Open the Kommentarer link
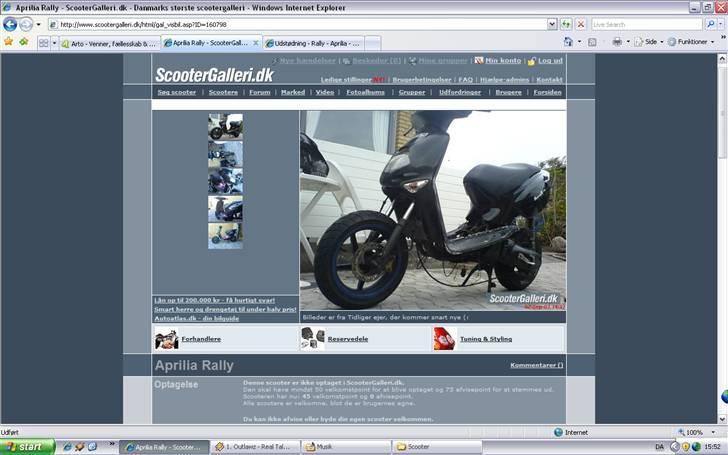The image size is (728, 455). pyautogui.click(x=537, y=365)
